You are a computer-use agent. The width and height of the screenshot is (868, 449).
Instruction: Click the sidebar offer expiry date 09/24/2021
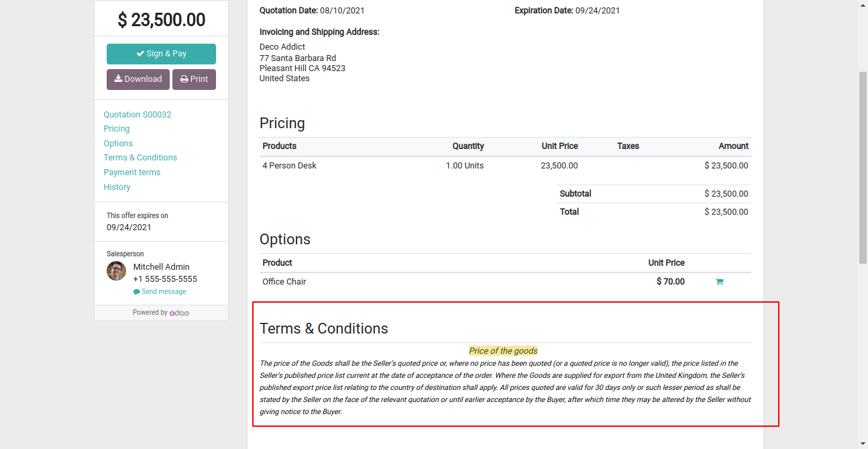tap(129, 228)
